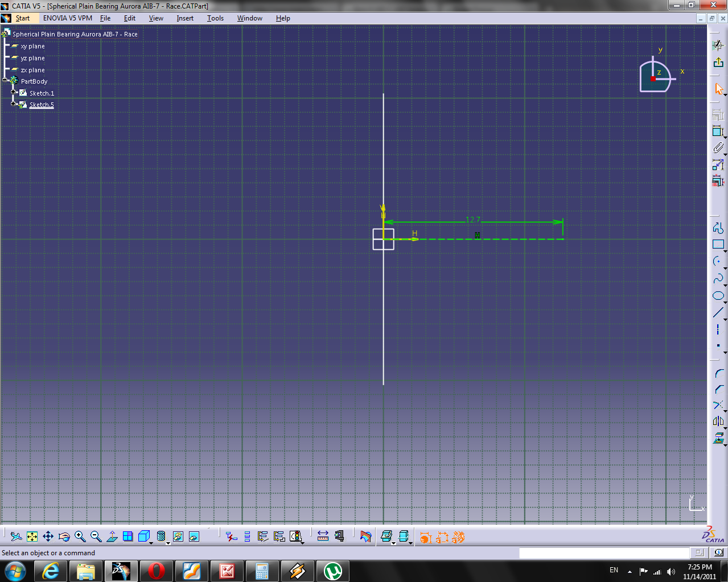
Task: Open the Project 3D Elements dropdown arrow
Action: 725,444
